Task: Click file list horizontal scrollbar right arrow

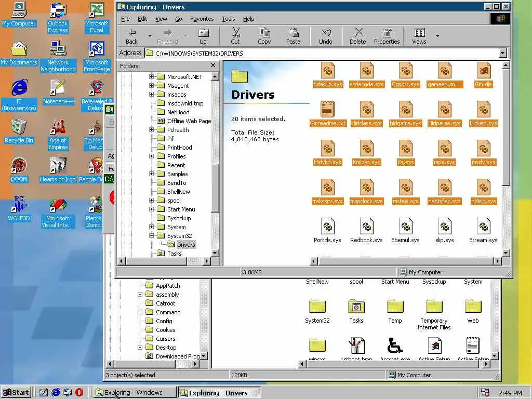Action: click(497, 261)
